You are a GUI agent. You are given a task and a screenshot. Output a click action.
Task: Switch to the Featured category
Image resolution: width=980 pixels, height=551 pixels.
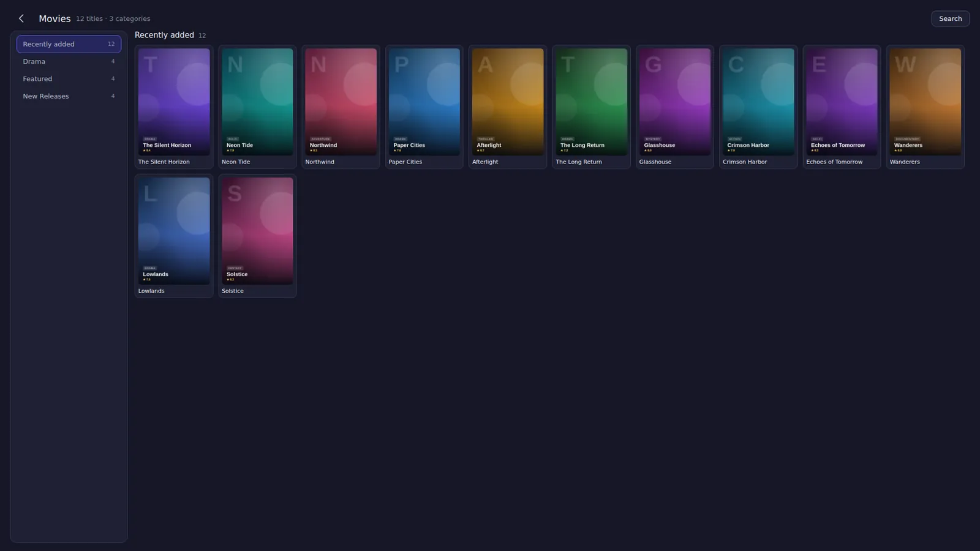[x=69, y=79]
